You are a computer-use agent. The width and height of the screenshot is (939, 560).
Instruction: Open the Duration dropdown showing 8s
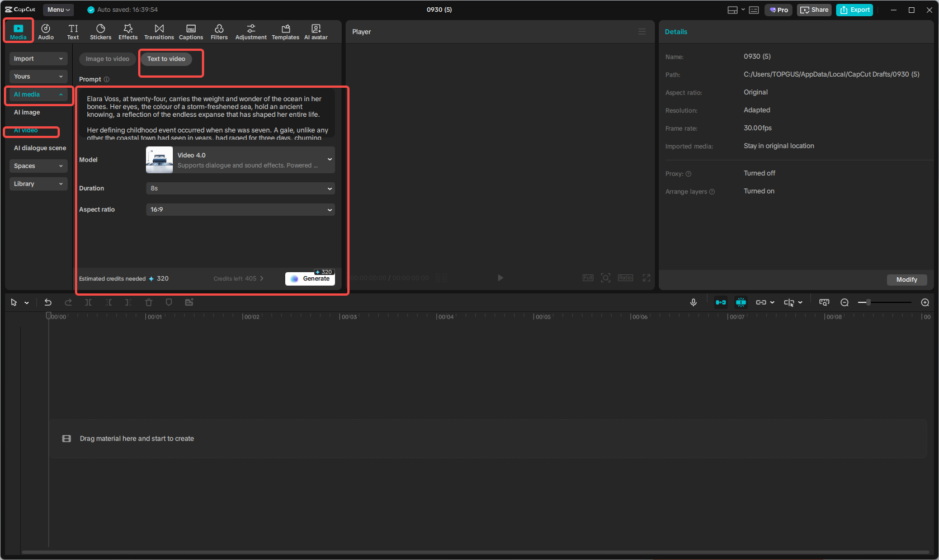tap(240, 188)
